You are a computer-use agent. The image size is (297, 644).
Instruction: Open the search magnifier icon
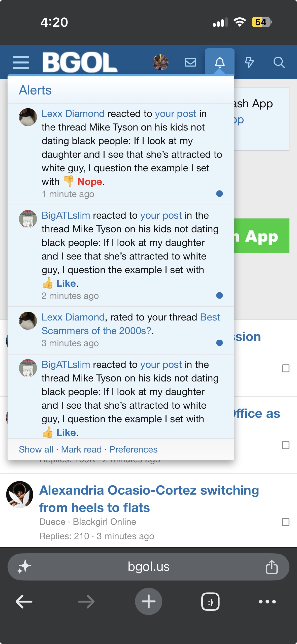click(x=279, y=62)
